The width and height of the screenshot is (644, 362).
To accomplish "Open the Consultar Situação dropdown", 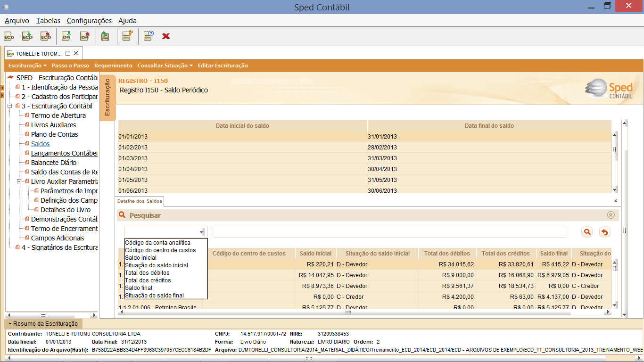I will 165,66.
